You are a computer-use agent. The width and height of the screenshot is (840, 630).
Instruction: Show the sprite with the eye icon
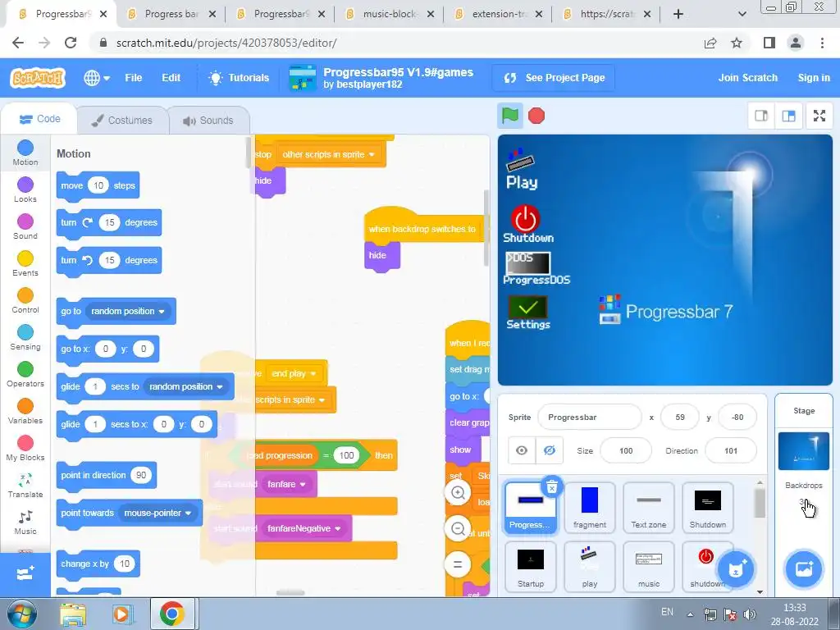pos(521,450)
